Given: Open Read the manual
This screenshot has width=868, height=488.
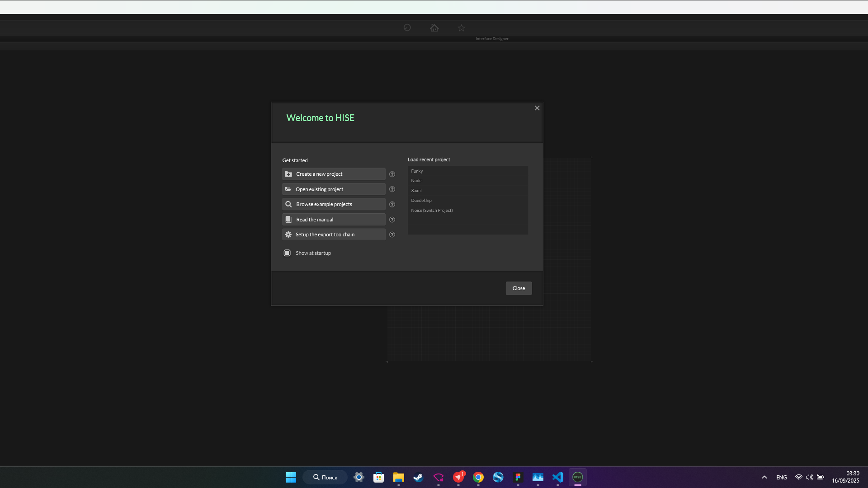Looking at the screenshot, I should [334, 220].
